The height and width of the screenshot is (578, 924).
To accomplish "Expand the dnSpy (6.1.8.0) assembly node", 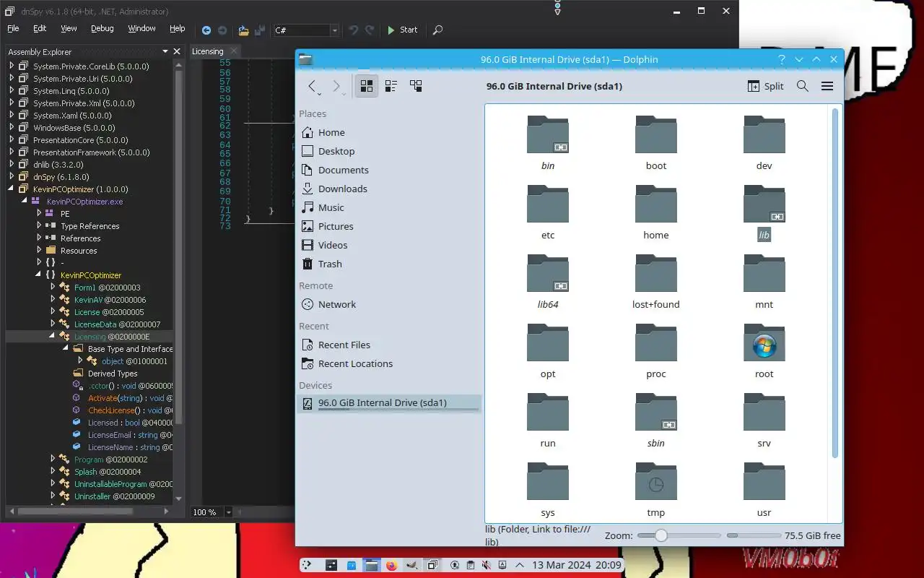I will click(x=12, y=177).
